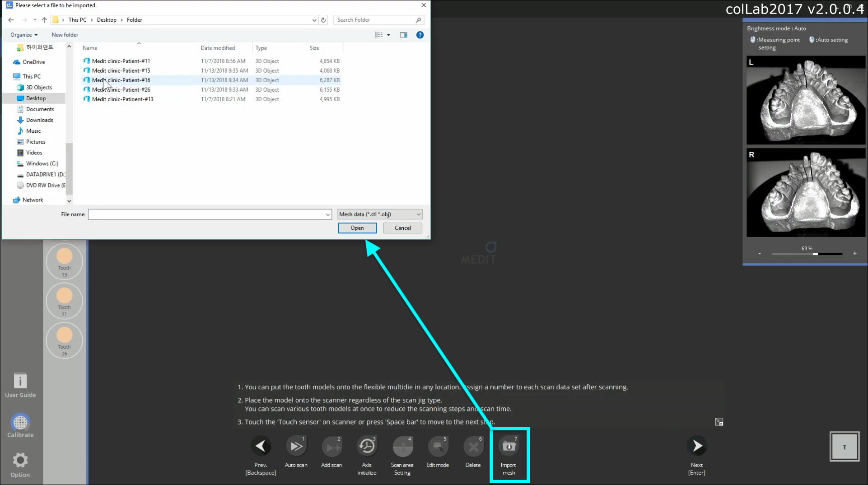Open recent locations dropdown arrow
Viewport: 868px width, 485px height.
(35, 20)
